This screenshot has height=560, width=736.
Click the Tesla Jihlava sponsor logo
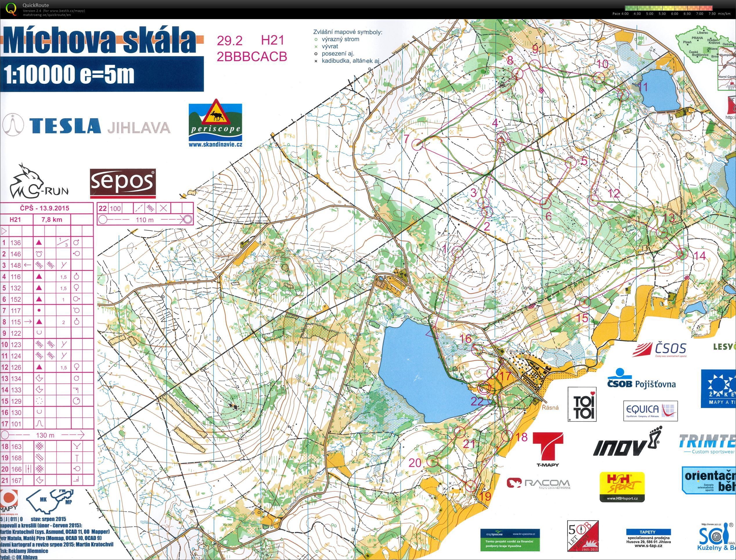[x=87, y=125]
